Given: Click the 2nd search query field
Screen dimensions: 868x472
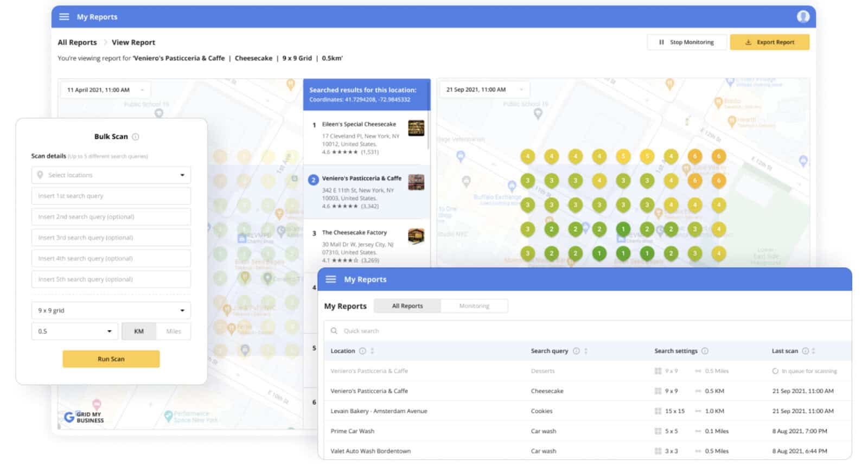Looking at the screenshot, I should pyautogui.click(x=111, y=217).
